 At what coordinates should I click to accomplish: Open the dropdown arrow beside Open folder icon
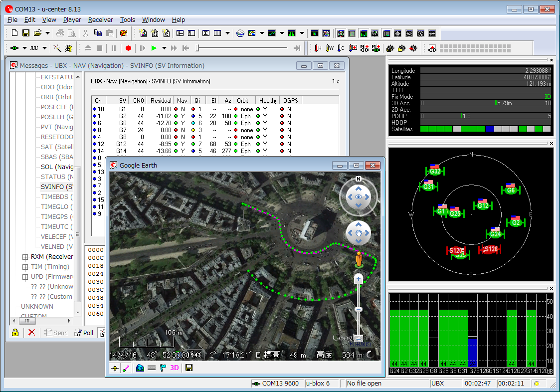tap(47, 33)
